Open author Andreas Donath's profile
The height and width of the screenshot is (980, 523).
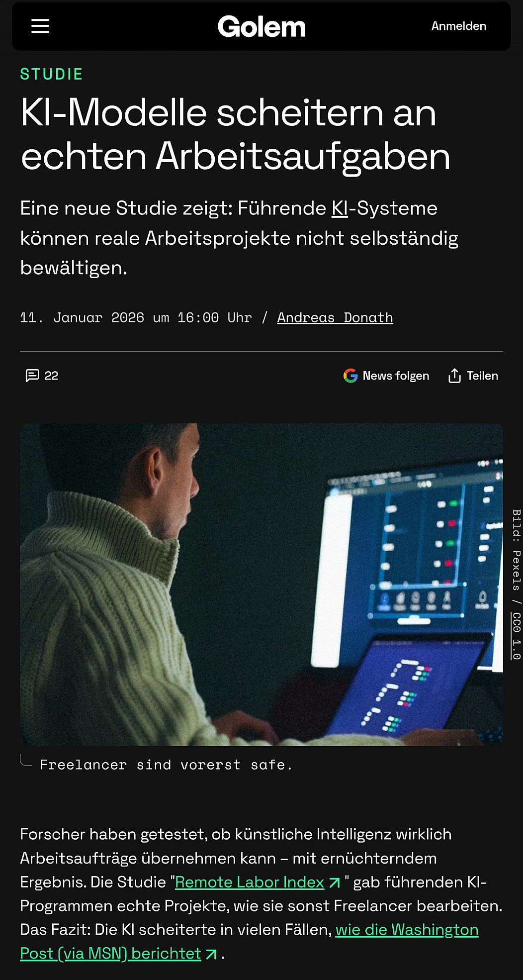[335, 317]
